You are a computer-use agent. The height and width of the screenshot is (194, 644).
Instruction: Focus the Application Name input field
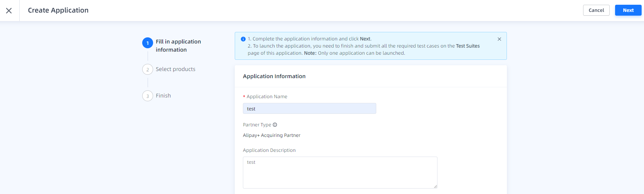coord(309,109)
